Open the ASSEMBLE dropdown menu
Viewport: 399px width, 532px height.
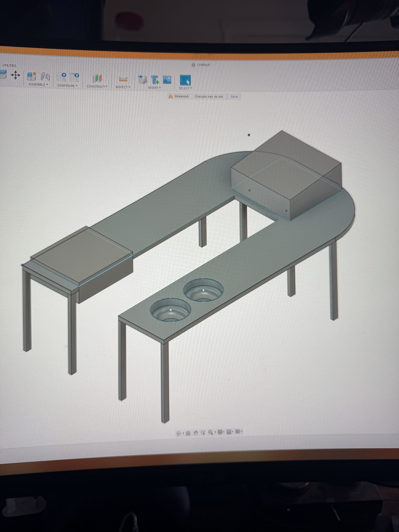click(38, 84)
